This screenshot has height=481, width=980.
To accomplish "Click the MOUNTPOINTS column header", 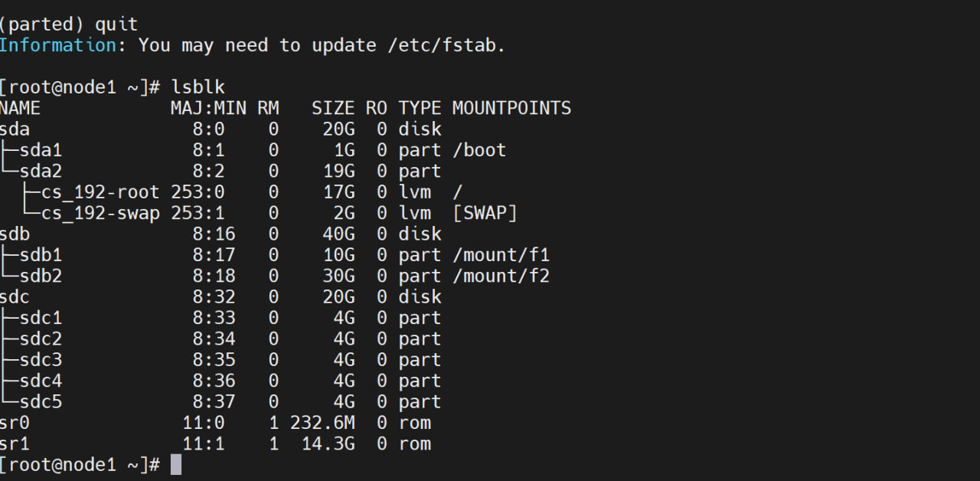I will pos(511,108).
